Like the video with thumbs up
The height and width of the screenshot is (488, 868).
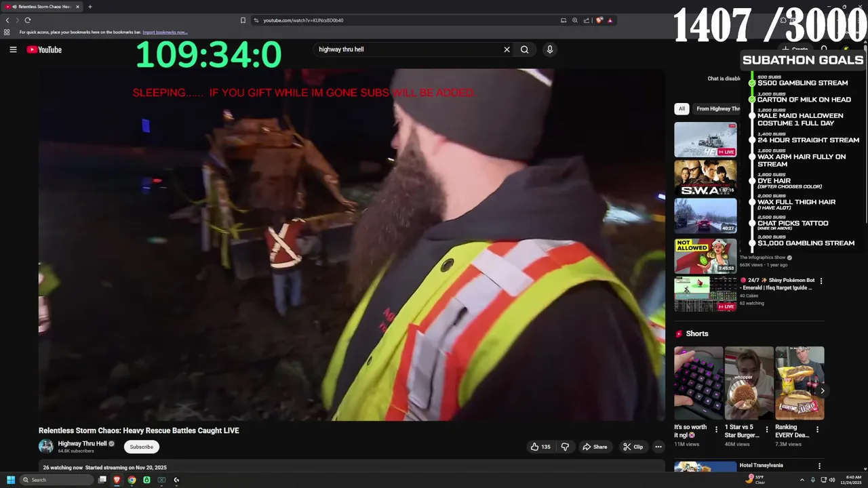click(540, 447)
